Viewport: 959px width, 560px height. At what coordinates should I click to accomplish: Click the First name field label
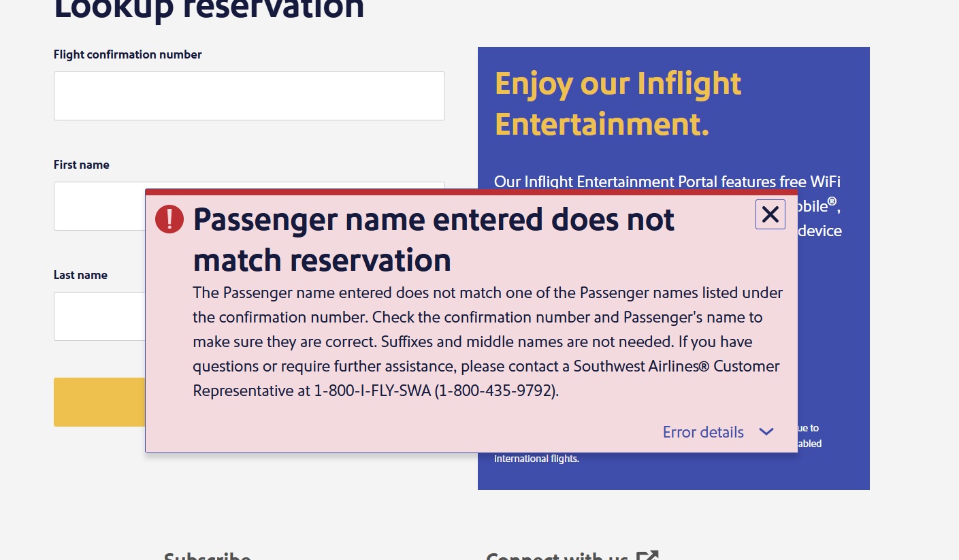pos(82,165)
